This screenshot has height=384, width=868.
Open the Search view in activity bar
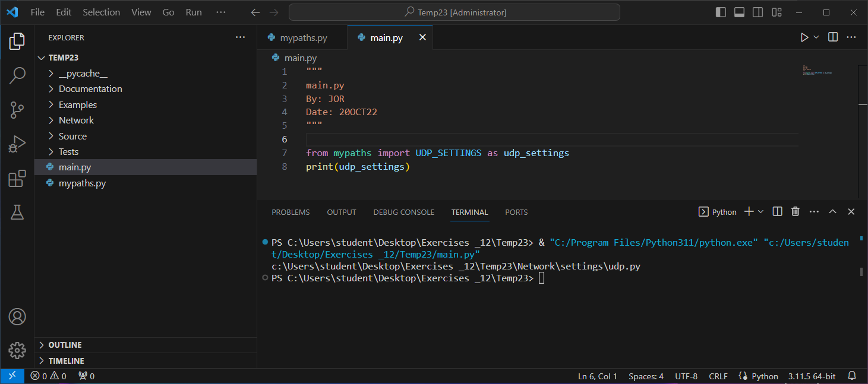(x=17, y=75)
